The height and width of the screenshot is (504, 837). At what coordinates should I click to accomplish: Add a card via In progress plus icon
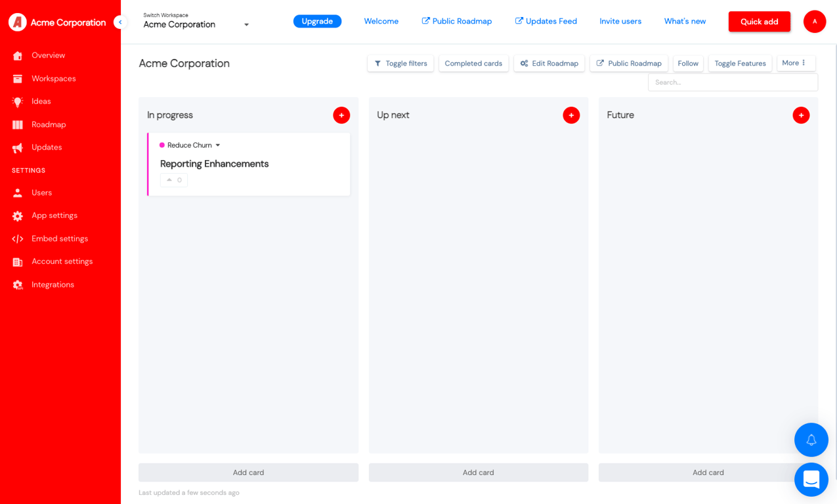click(341, 115)
